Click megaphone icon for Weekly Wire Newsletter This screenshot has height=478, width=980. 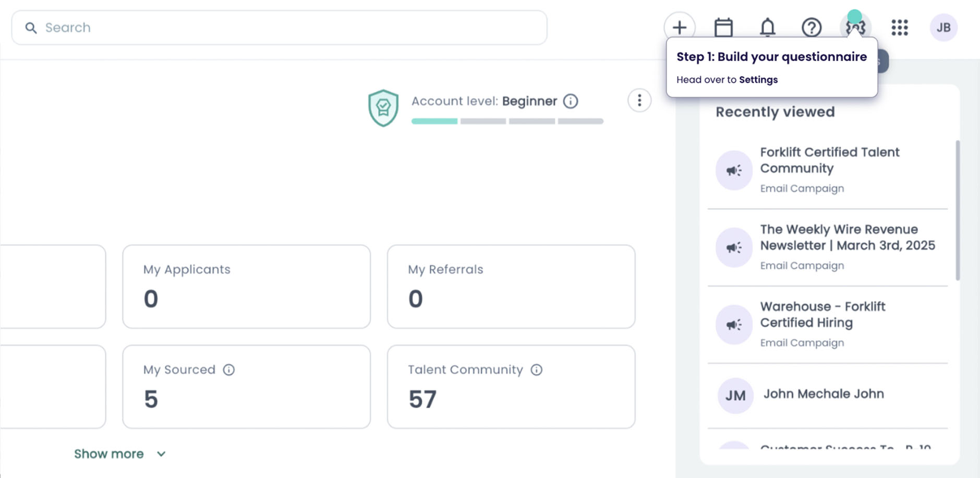click(734, 247)
